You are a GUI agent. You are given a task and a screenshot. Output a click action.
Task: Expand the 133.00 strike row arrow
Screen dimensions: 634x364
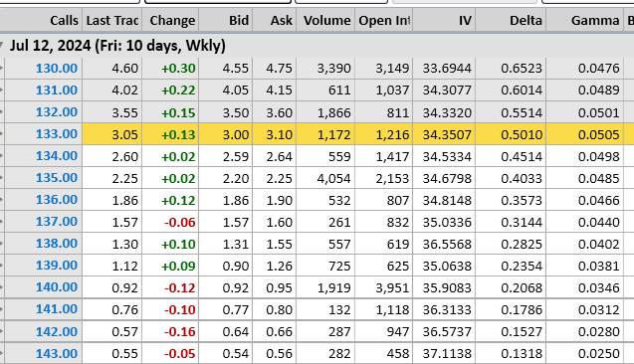[1, 134]
